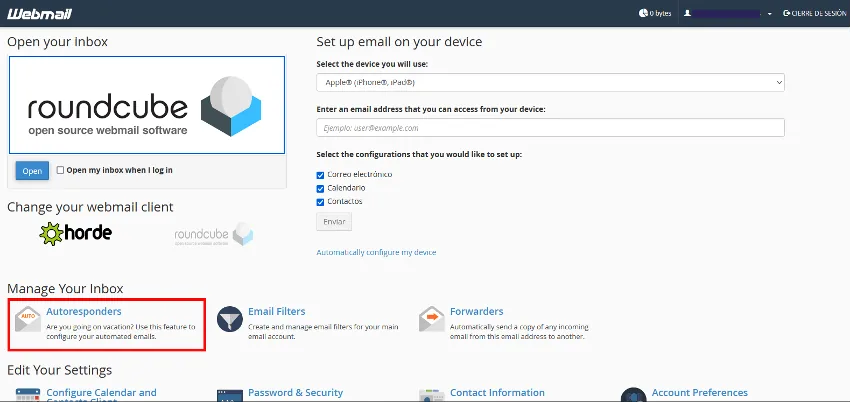Click the 0 bytes usage text
852x402 pixels.
[660, 14]
